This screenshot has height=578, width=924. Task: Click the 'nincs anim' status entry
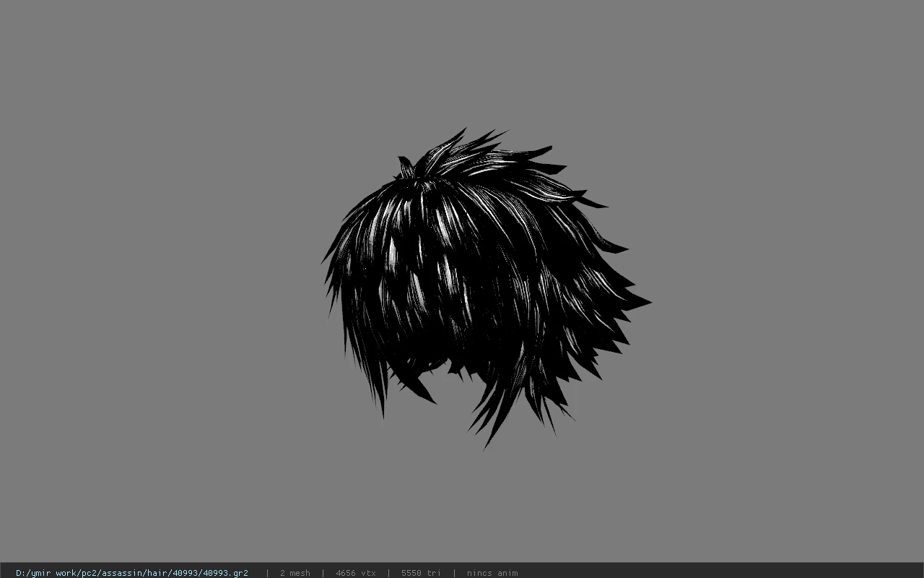492,573
